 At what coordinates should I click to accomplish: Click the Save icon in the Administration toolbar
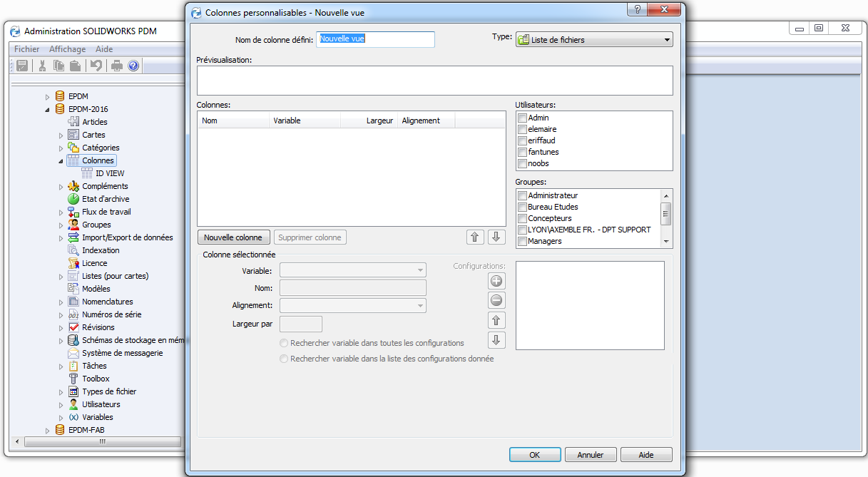[22, 66]
